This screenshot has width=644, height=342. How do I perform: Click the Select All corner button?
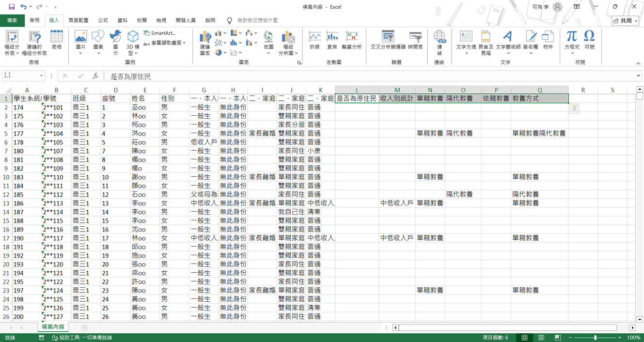click(6, 90)
